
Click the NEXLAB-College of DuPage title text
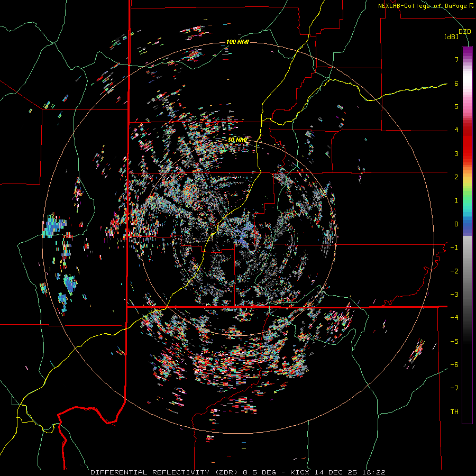(422, 6)
